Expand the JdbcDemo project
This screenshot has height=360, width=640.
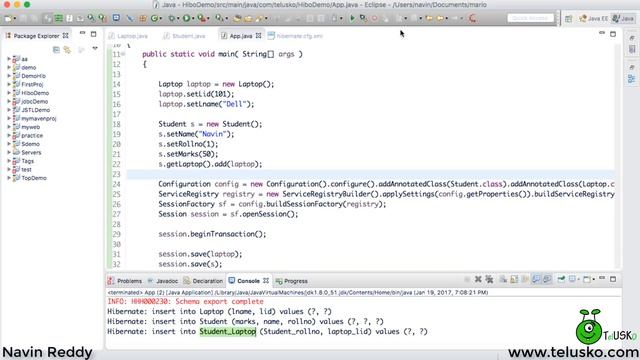pos(9,102)
